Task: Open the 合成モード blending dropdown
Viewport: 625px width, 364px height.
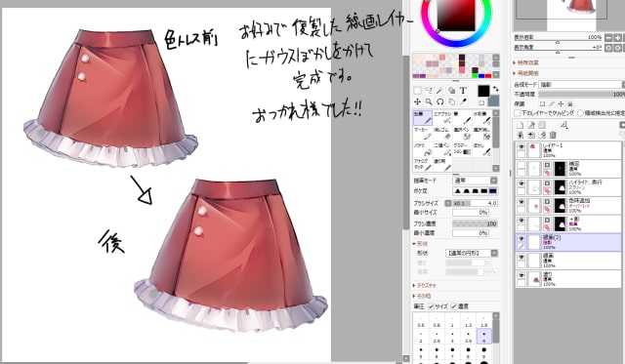Action: click(x=582, y=85)
